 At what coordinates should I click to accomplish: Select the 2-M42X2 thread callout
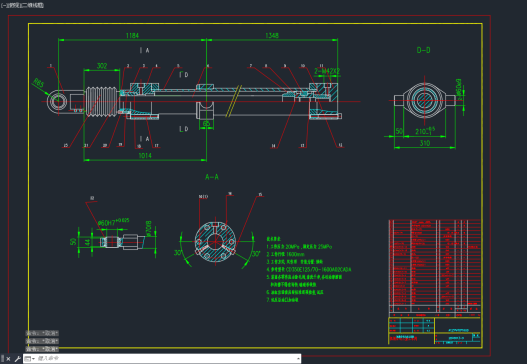point(327,71)
